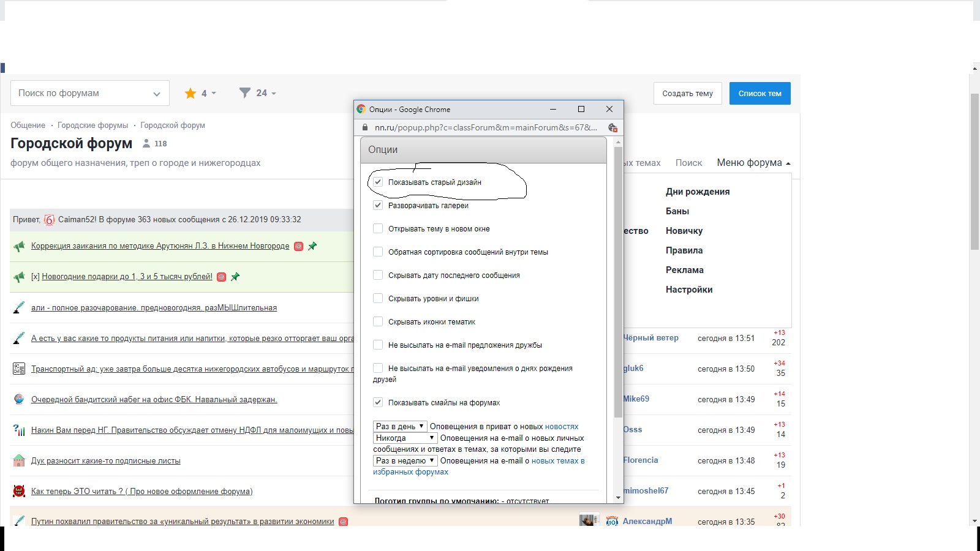Enable Открывать тему в новом окне
This screenshot has height=551, width=980.
point(378,228)
